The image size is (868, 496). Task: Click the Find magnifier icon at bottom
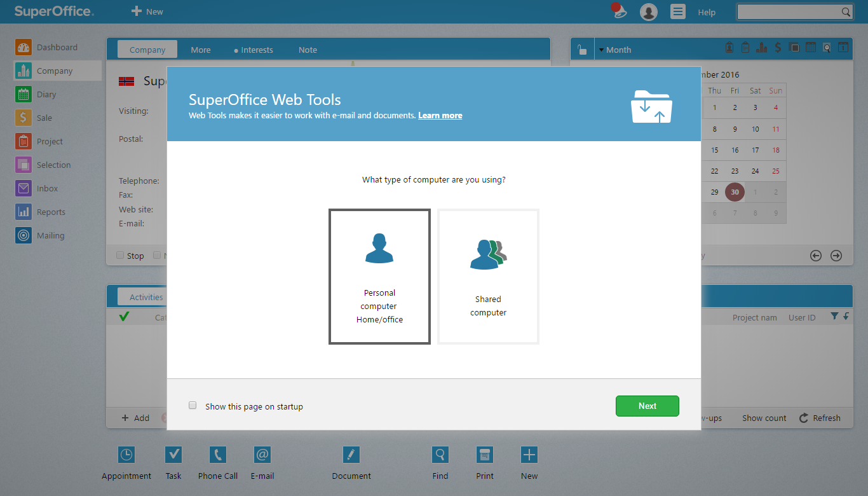click(x=440, y=455)
